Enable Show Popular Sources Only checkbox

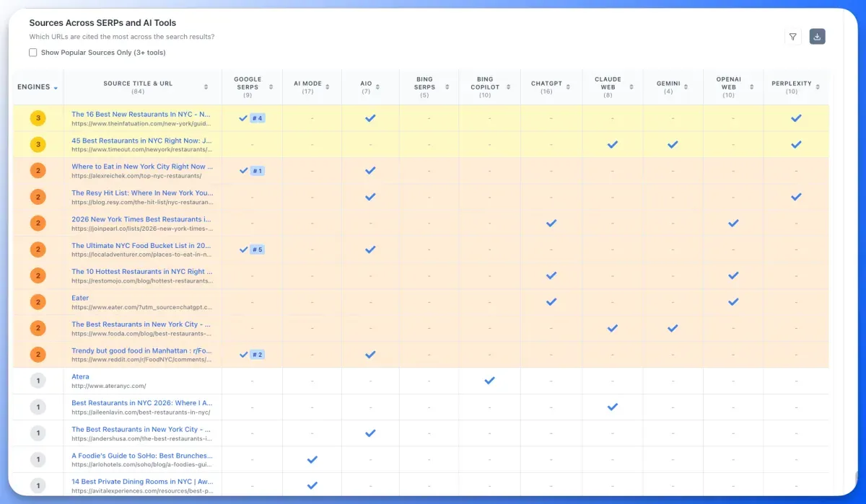33,53
